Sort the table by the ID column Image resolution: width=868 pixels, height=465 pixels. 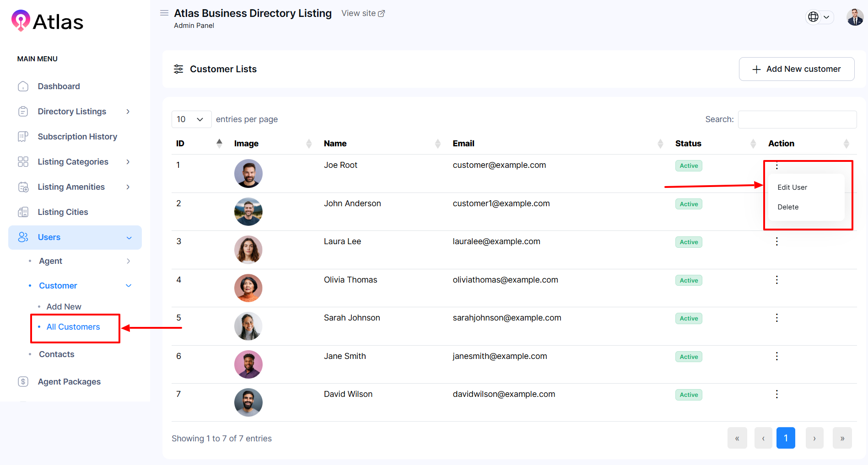click(197, 144)
